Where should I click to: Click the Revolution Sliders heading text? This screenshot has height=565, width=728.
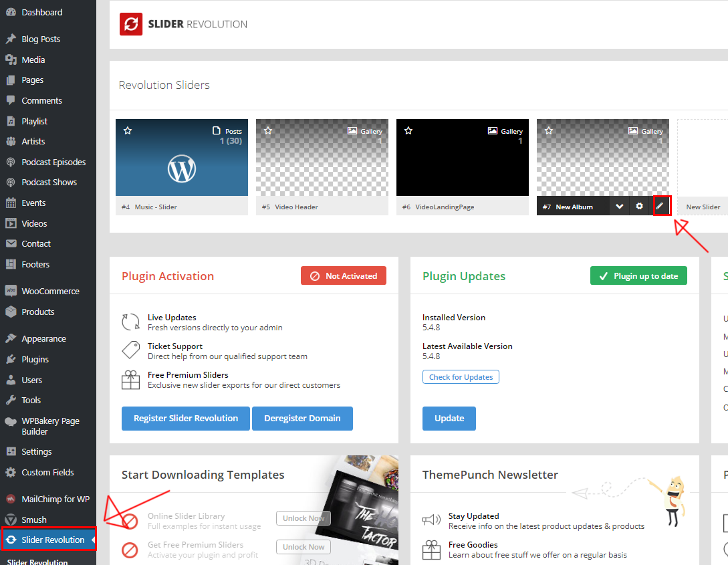pos(164,85)
